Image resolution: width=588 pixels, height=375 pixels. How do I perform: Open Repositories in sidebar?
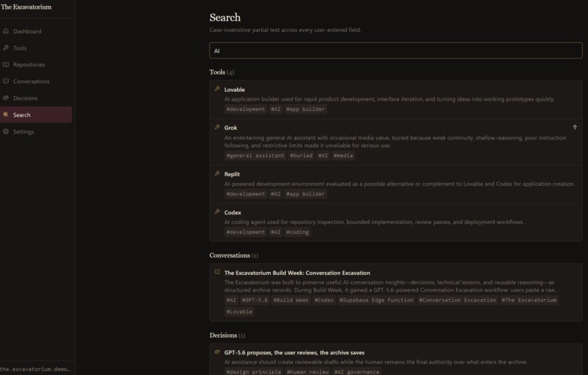[36, 64]
